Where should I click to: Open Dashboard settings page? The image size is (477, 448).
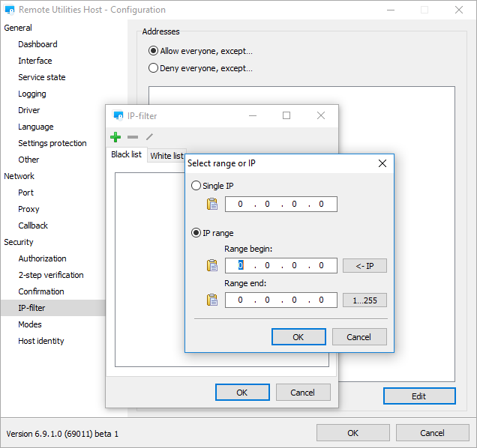[x=37, y=44]
